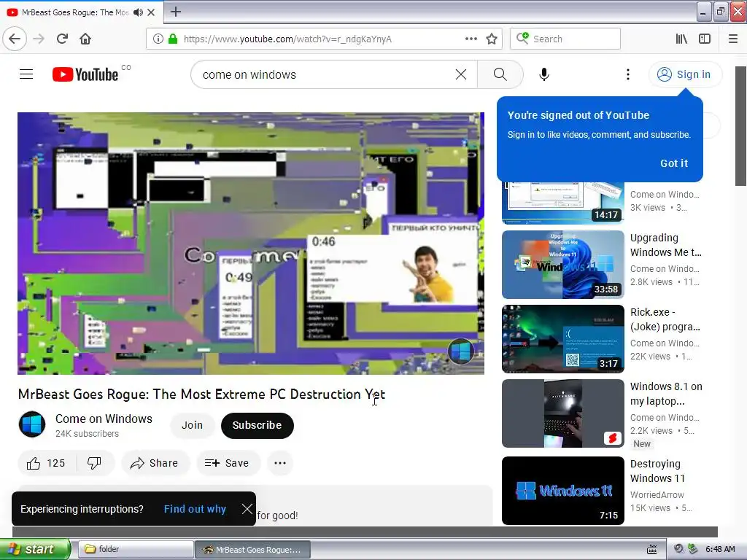Click WorriedArrow channel name
This screenshot has width=747, height=560.
(x=657, y=495)
